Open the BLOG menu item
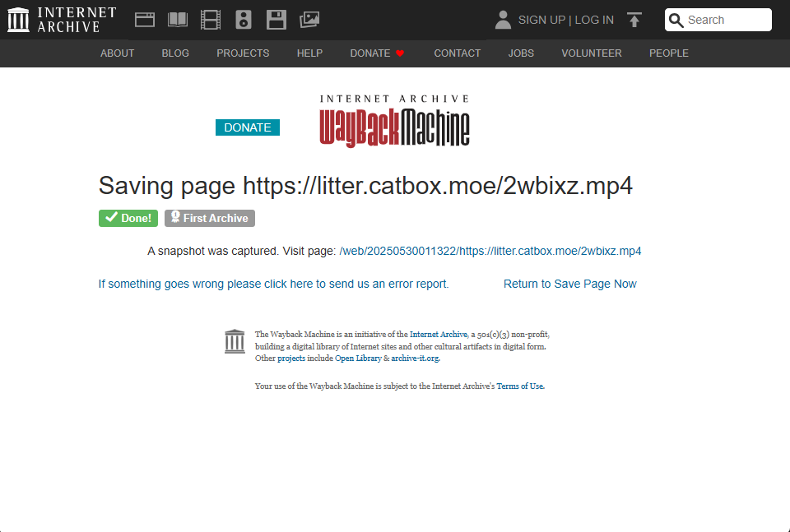Image resolution: width=790 pixels, height=532 pixels. 175,53
